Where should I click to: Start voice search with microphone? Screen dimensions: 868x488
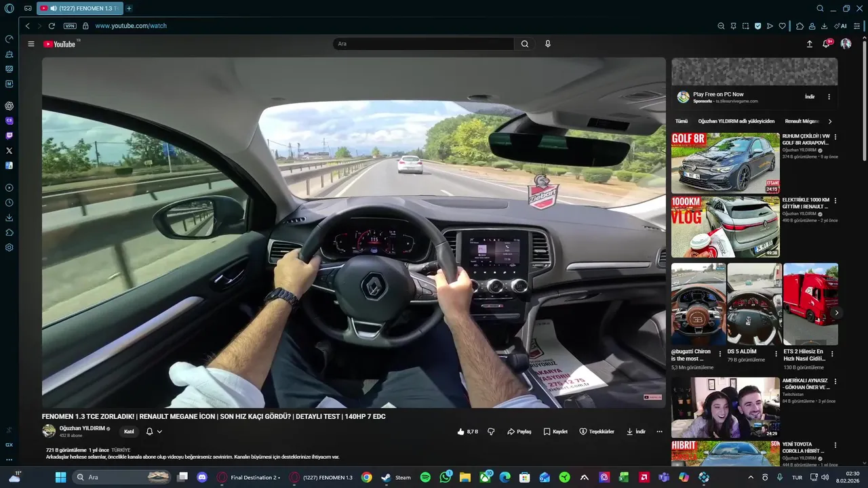(548, 44)
